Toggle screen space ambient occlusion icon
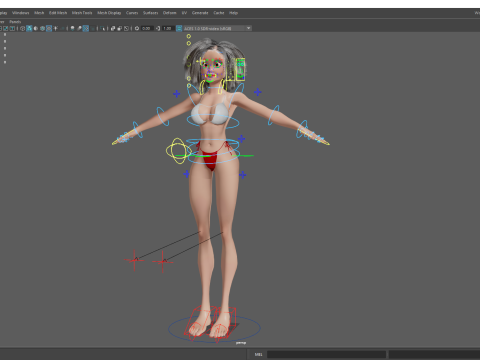Viewport: 480px width, 360px height. pyautogui.click(x=72, y=28)
